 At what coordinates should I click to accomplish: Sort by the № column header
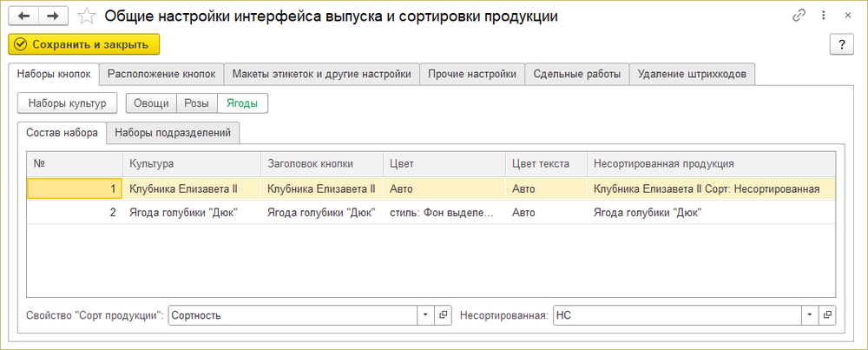(x=75, y=164)
